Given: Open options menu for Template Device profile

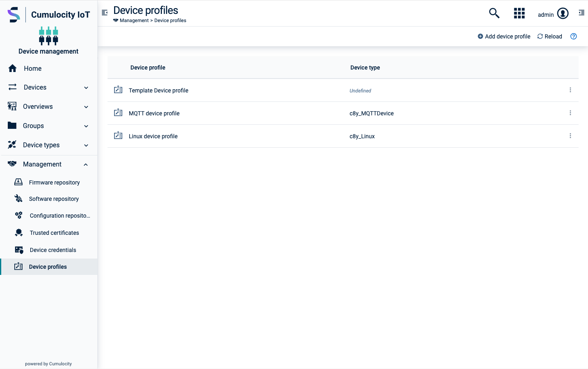Looking at the screenshot, I should (570, 90).
